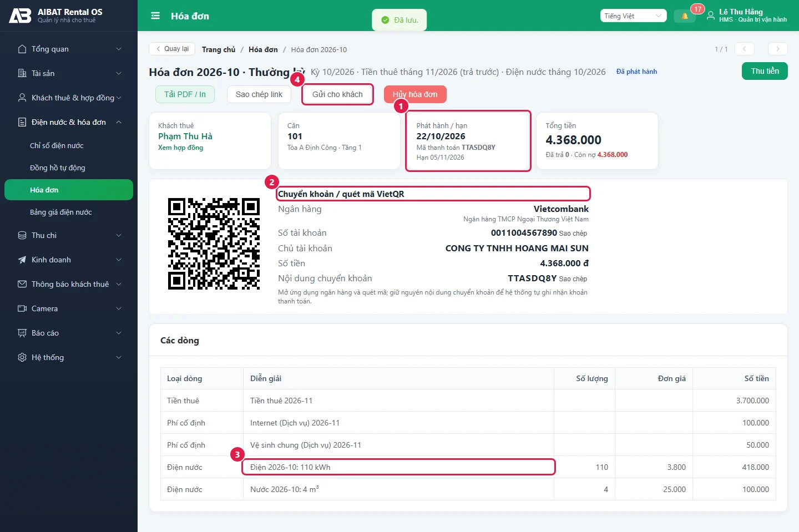This screenshot has width=799, height=532.
Task: Expand the Tài sản chevron
Action: tap(119, 73)
